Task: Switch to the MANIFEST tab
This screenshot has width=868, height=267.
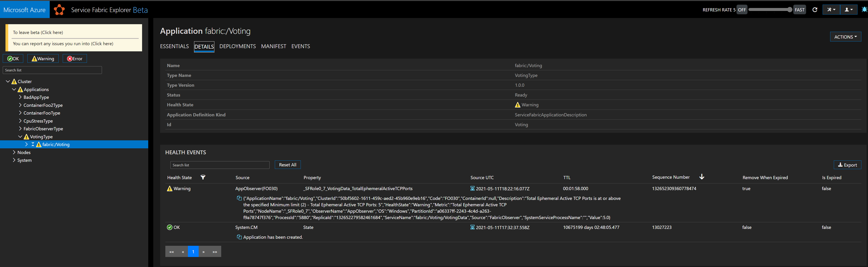Action: click(273, 46)
